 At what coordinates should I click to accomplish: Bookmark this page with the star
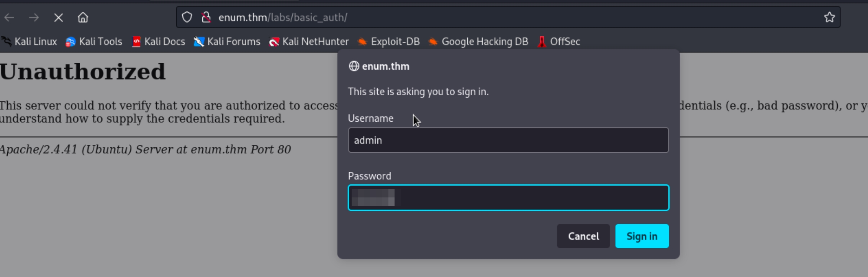(829, 17)
